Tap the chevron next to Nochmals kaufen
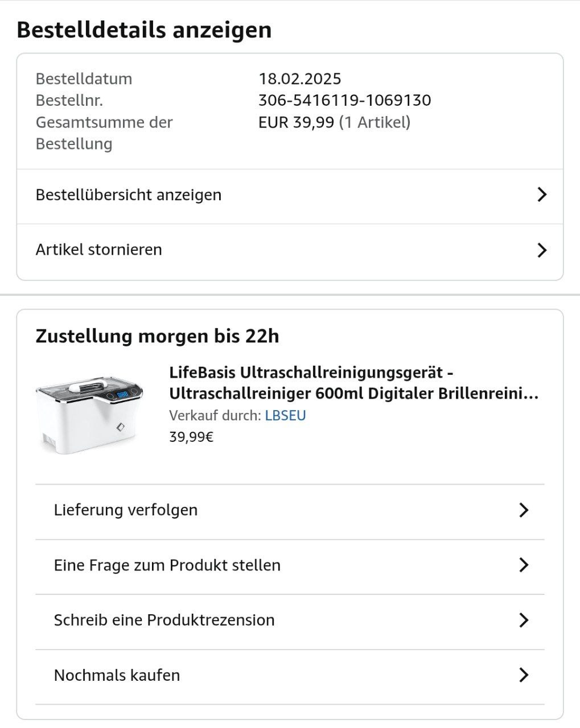 [524, 675]
